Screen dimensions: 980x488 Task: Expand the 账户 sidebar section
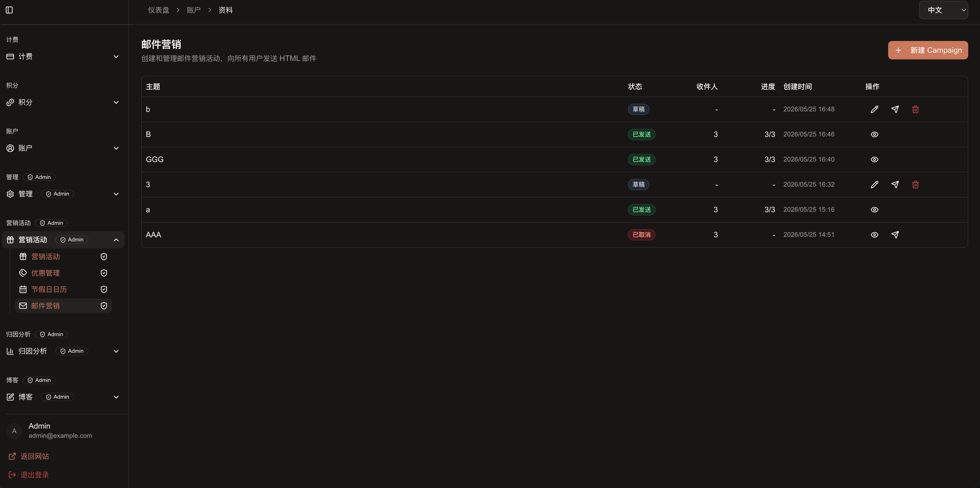(116, 148)
